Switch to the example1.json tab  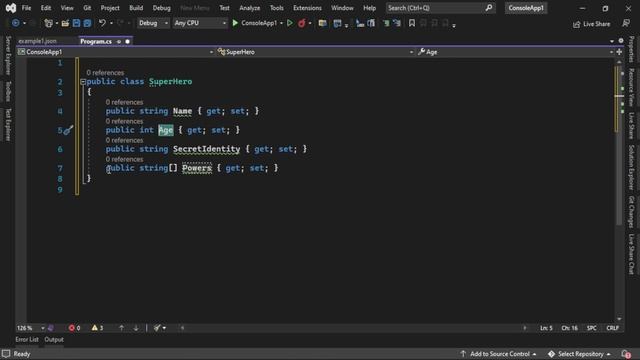(38, 41)
